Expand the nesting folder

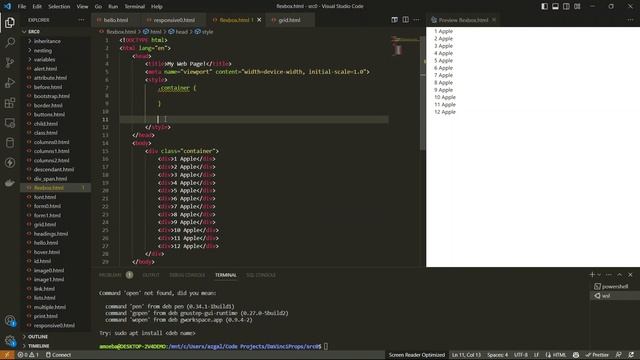[x=42, y=51]
